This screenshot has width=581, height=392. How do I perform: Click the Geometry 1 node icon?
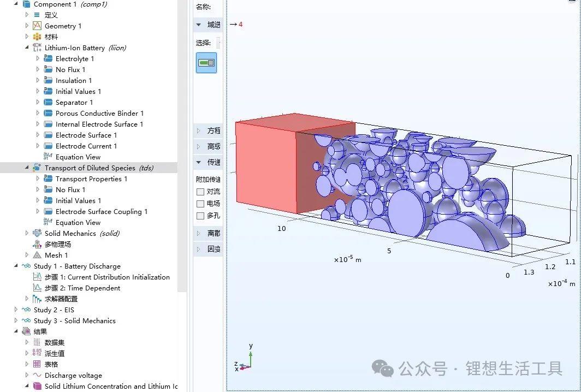pos(37,26)
